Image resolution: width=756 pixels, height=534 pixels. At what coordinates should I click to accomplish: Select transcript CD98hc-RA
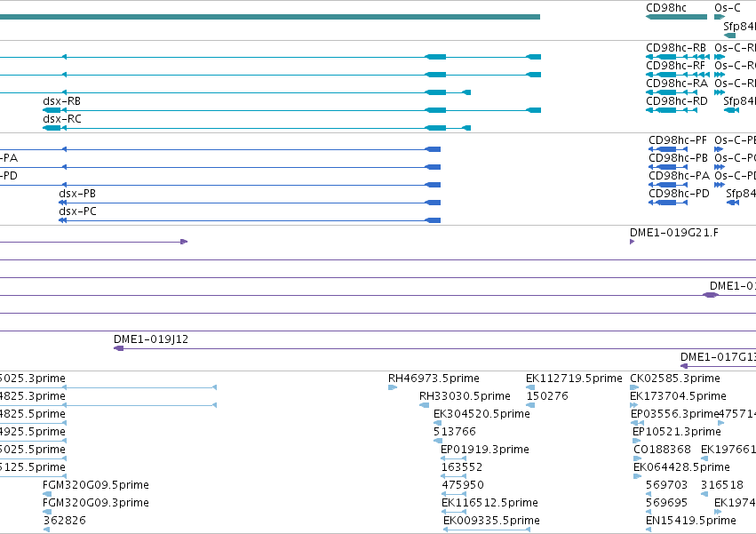(x=677, y=84)
